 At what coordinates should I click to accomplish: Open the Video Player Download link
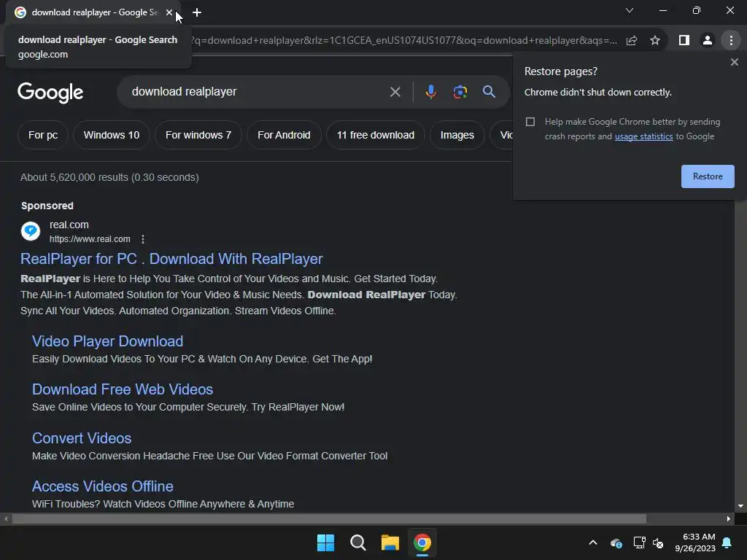coord(108,341)
